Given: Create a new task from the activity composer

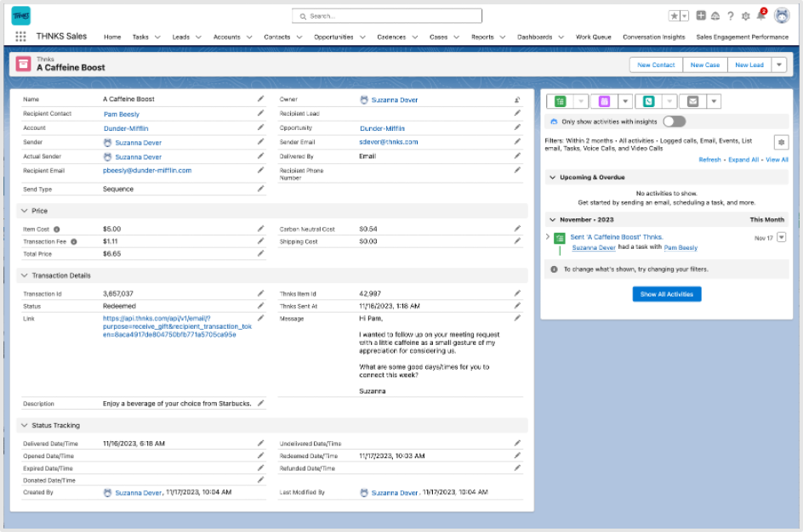Looking at the screenshot, I should point(560,100).
